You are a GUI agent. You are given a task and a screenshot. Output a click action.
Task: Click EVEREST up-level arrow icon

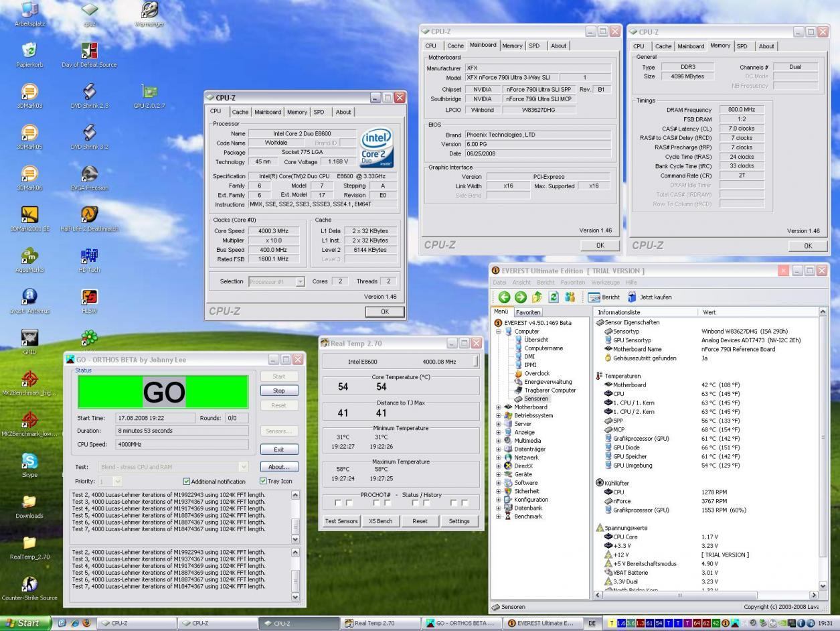point(537,297)
